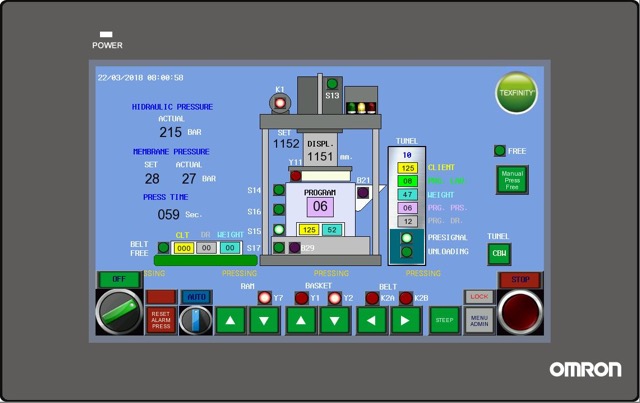
Task: Open the MENU ADMIN screen
Action: coord(479,321)
